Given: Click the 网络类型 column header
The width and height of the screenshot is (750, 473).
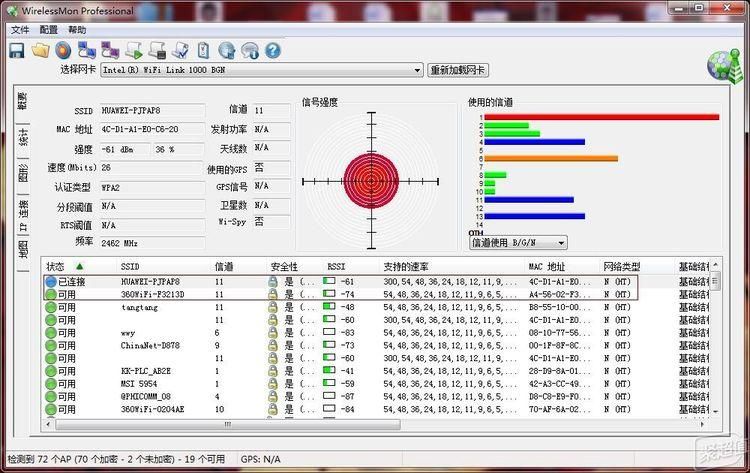Looking at the screenshot, I should coord(637,266).
